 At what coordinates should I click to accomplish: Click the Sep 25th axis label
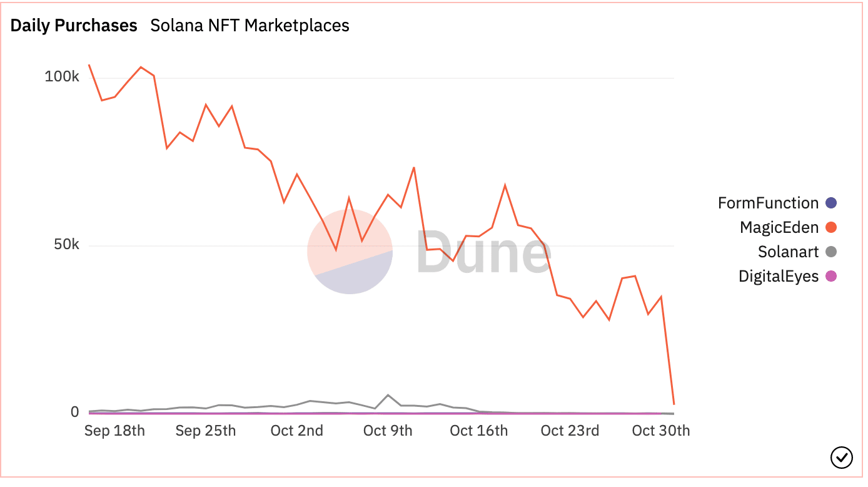click(x=206, y=431)
